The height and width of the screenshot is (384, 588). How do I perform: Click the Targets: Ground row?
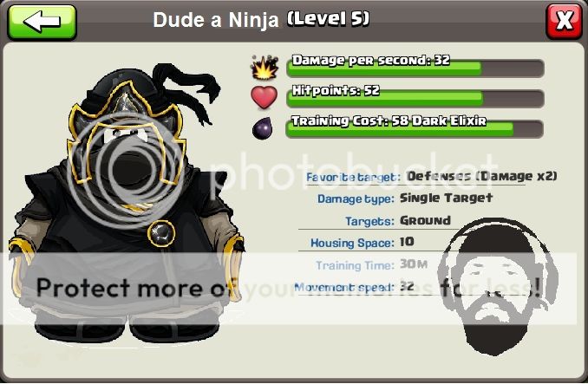coord(397,221)
